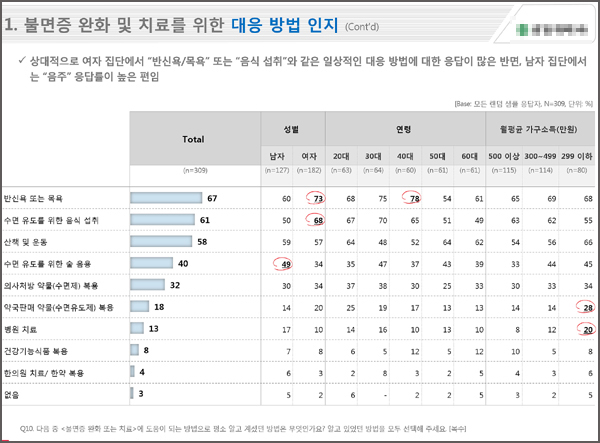The height and width of the screenshot is (443, 600).
Task: Click the red-circled 68 in the 여자 column
Action: [x=316, y=220]
